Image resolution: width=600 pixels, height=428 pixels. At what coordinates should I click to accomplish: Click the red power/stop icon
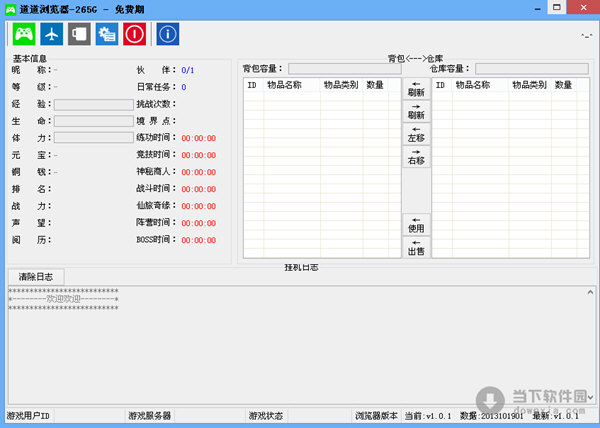point(135,34)
